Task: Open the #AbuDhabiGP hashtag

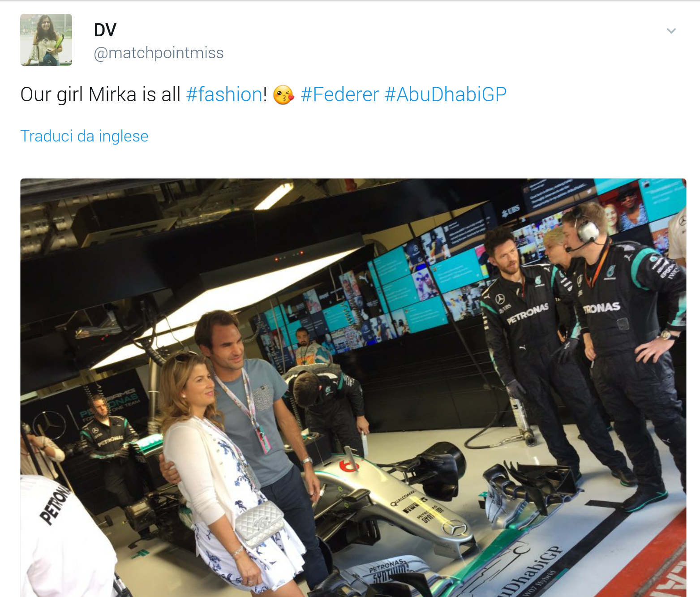Action: pyautogui.click(x=446, y=94)
